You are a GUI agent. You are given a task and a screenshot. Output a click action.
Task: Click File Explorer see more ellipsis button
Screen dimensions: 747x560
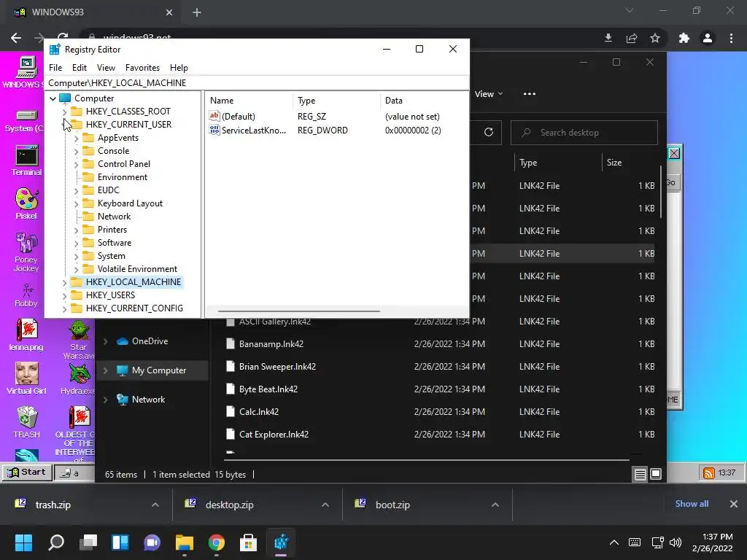pyautogui.click(x=530, y=94)
